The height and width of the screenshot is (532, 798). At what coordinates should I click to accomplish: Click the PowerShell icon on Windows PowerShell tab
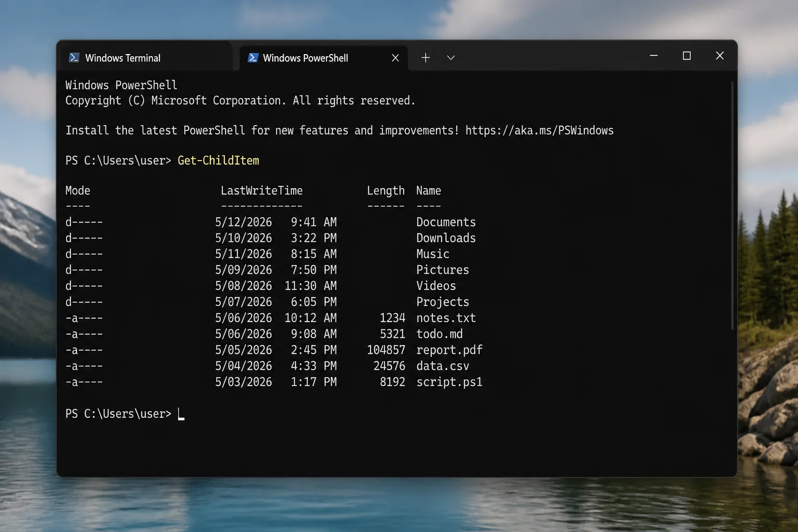[253, 58]
